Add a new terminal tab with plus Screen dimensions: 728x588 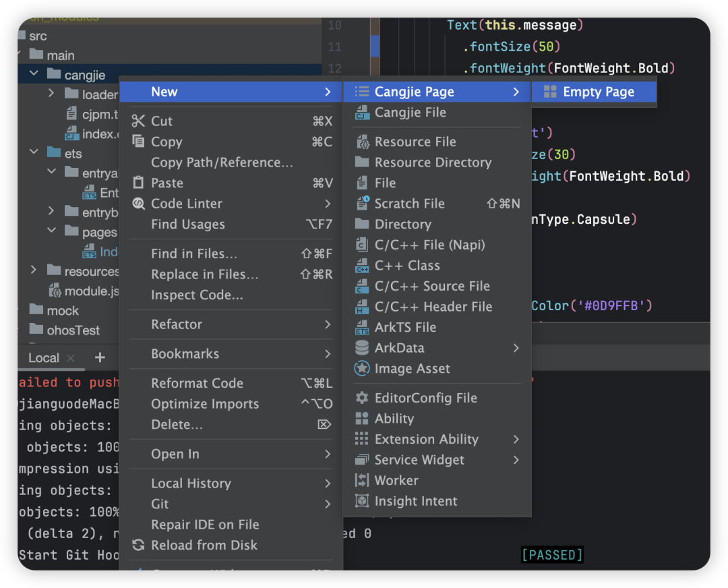pyautogui.click(x=100, y=357)
